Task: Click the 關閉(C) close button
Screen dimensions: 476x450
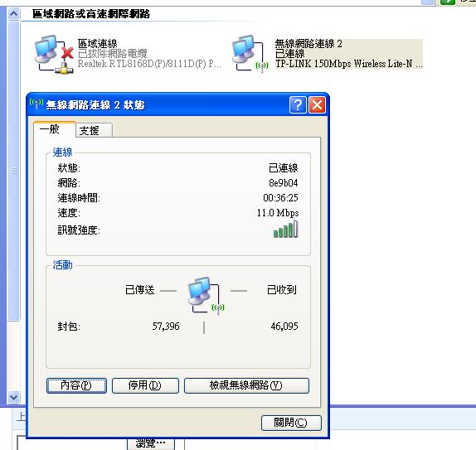Action: click(x=291, y=423)
